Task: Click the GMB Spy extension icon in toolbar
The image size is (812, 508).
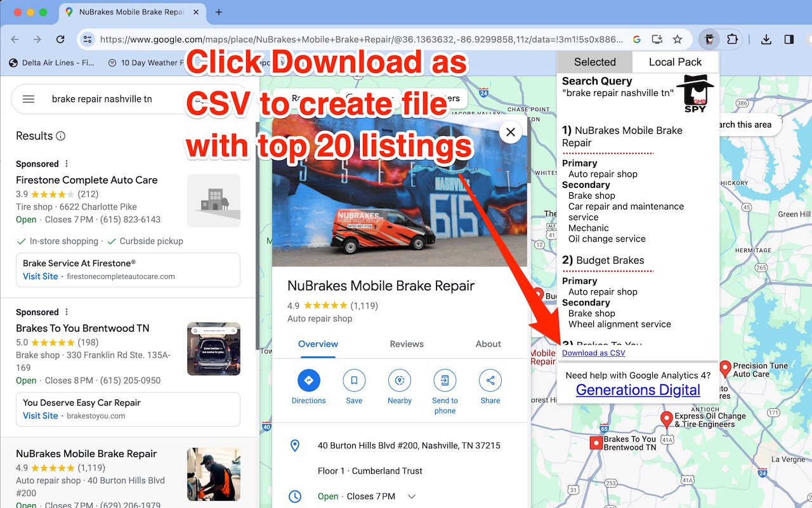Action: [709, 39]
